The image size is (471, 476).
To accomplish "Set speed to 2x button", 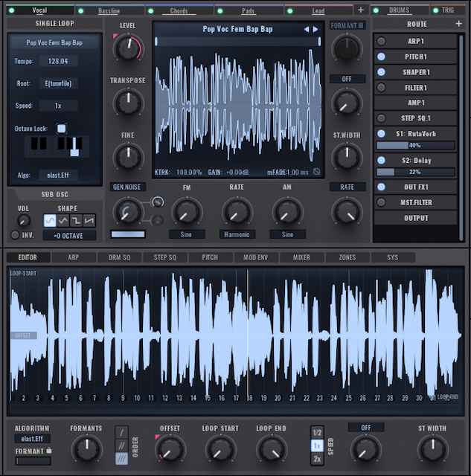I will [x=318, y=457].
